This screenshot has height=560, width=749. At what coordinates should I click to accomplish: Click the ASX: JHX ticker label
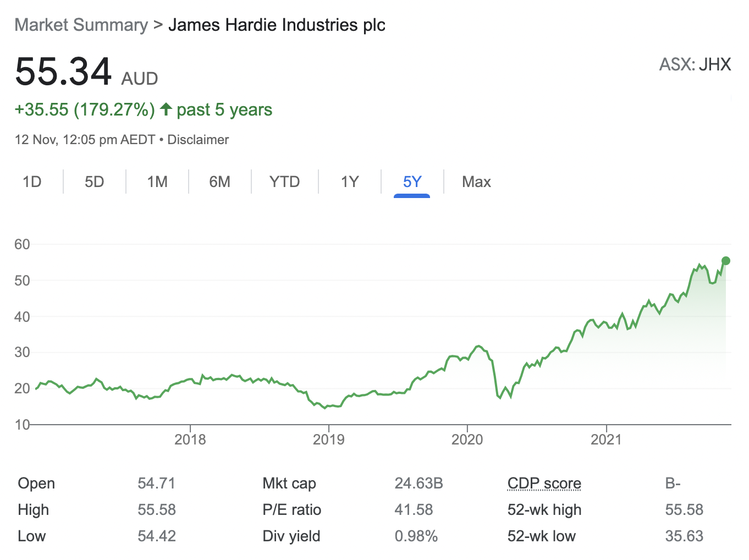(x=695, y=64)
